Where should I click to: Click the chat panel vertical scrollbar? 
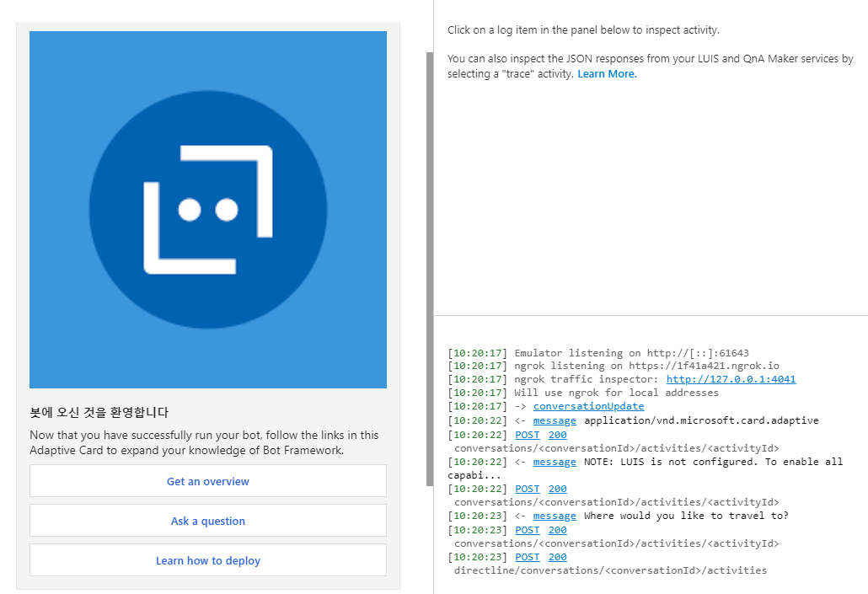tap(430, 269)
